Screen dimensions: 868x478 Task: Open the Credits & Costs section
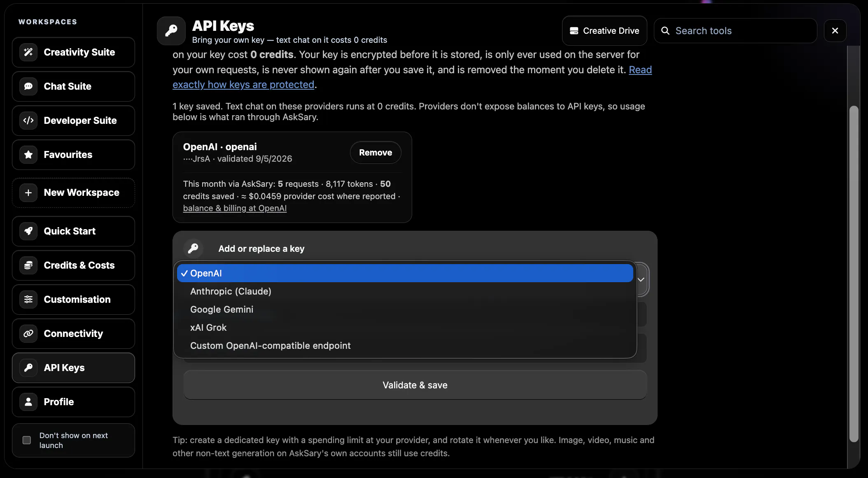[73, 265]
